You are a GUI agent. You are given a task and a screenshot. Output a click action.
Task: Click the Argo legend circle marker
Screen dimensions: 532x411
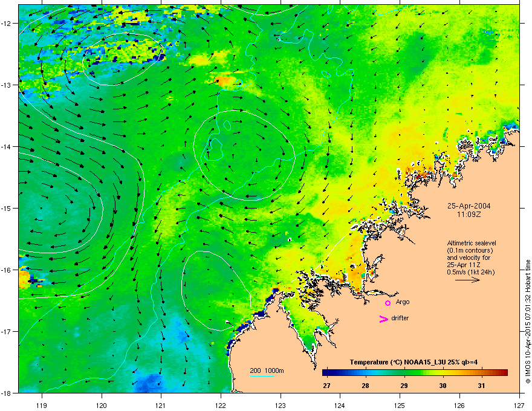pos(388,303)
